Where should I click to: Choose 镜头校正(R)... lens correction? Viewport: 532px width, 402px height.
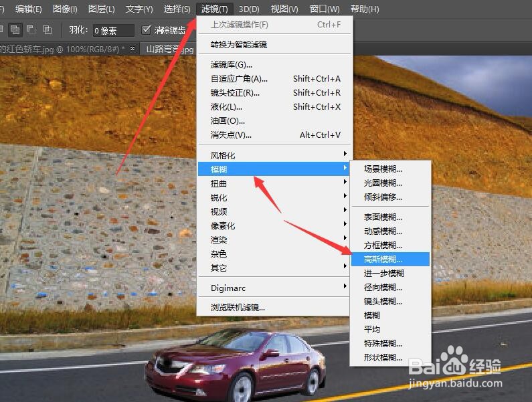[x=274, y=92]
